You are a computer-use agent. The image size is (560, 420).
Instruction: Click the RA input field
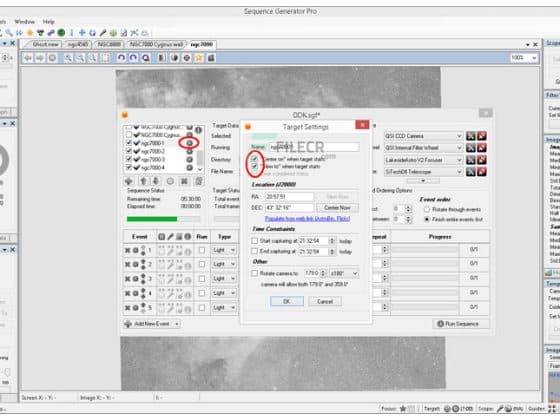[290, 197]
